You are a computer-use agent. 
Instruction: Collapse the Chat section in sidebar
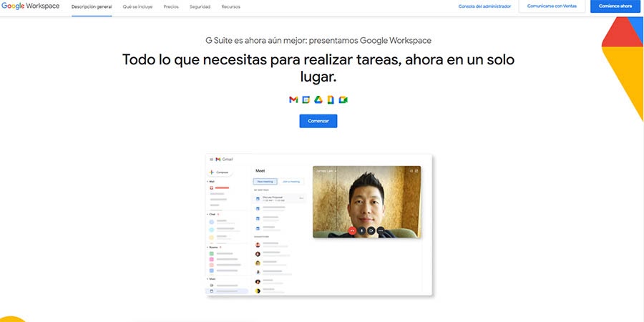[208, 214]
